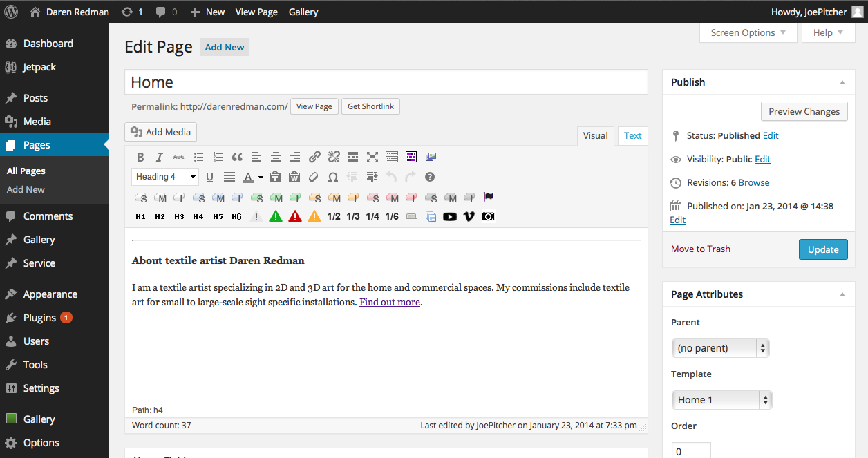Insert a 1/6 column shortcode
This screenshot has width=868, height=458.
pos(392,216)
